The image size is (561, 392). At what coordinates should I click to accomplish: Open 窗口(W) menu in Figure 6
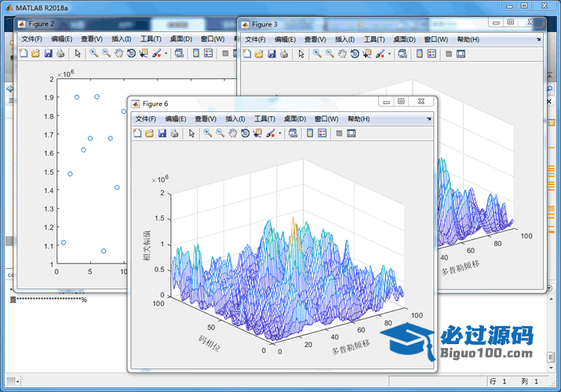326,118
